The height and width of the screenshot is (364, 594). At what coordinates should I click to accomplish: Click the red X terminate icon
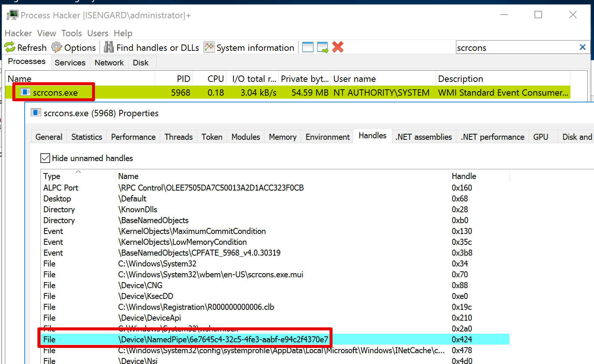point(338,47)
